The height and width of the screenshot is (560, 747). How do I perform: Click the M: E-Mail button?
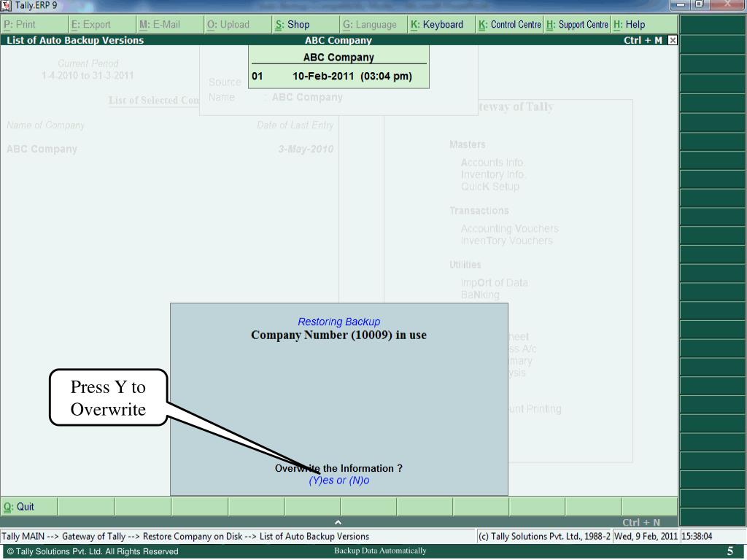[x=169, y=25]
